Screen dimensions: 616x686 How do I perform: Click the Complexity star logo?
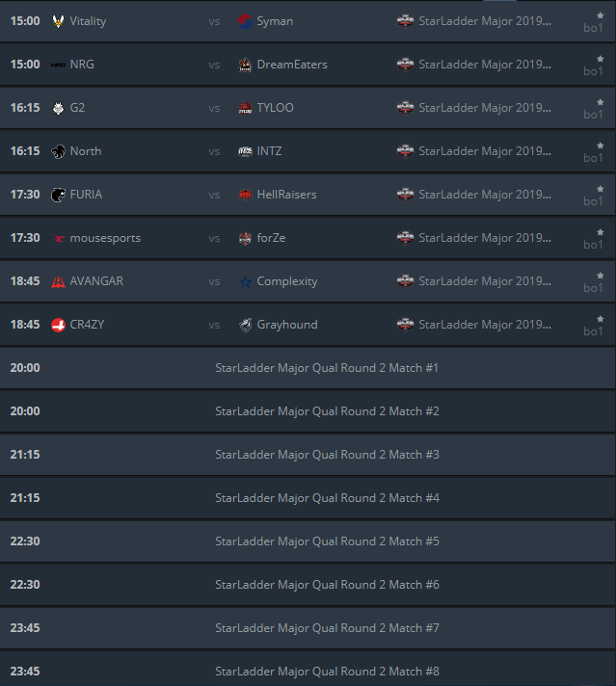(x=245, y=281)
